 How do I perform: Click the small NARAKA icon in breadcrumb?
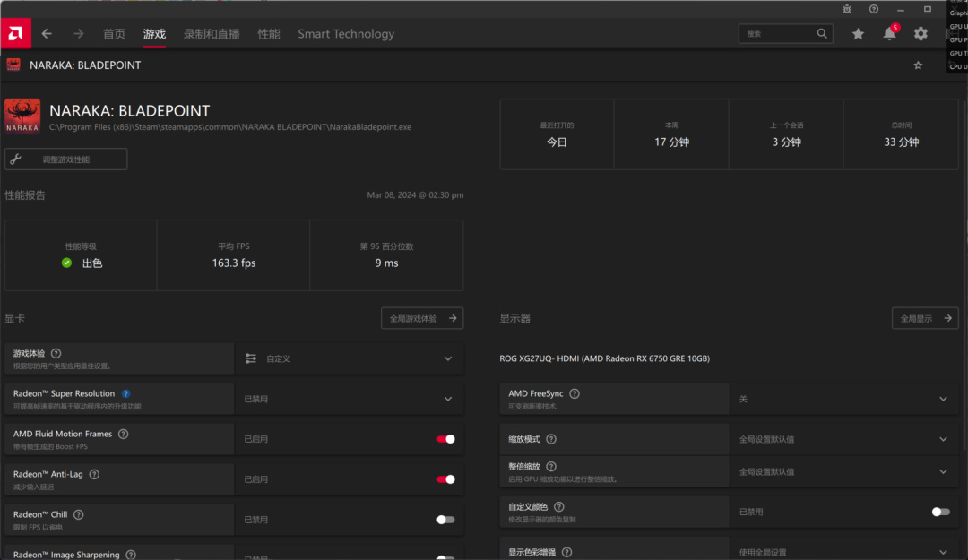point(13,65)
